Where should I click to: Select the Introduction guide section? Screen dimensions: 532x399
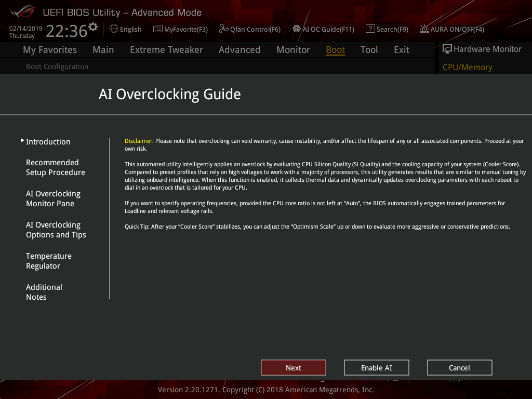(x=48, y=141)
